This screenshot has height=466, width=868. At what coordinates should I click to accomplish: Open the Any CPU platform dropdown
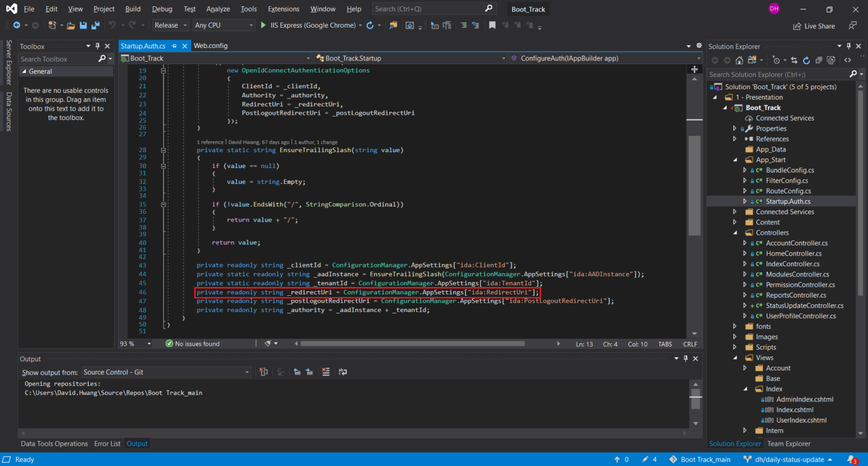coord(223,25)
